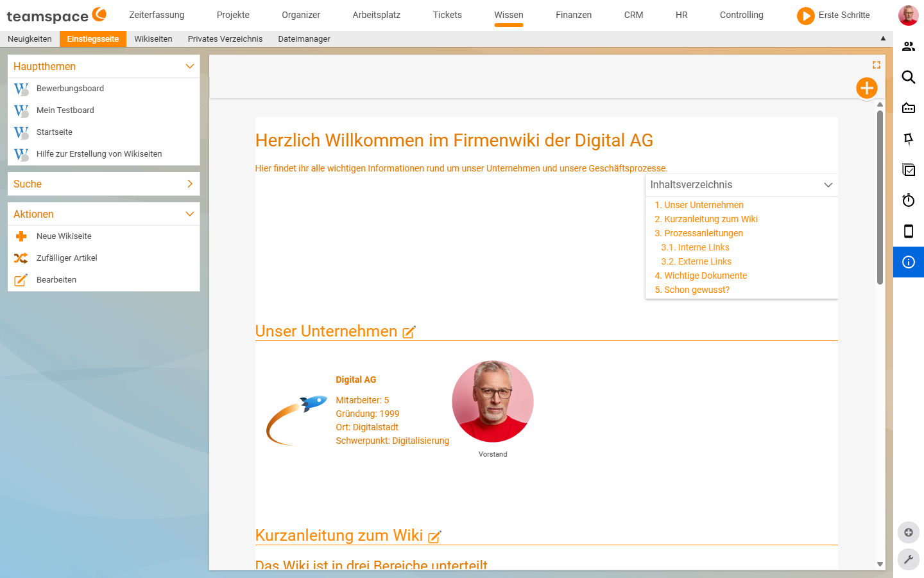924x578 pixels.
Task: Click the orange plus icon for Neue Wikiseite
Action: tap(21, 236)
